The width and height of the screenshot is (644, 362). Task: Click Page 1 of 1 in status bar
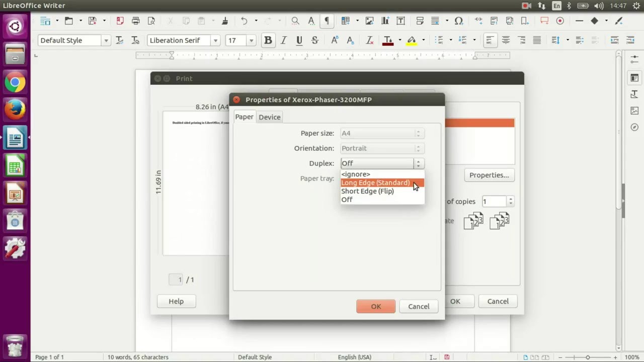(x=49, y=357)
